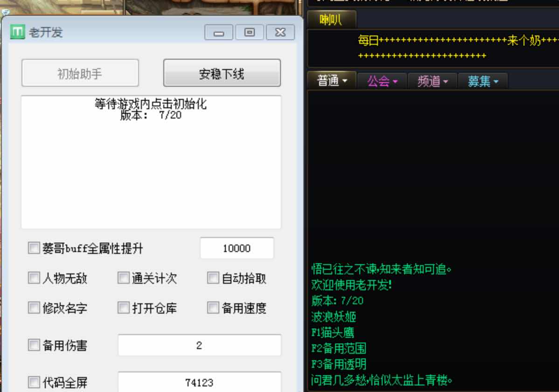Click the chat line F2备用范围

pos(338,348)
